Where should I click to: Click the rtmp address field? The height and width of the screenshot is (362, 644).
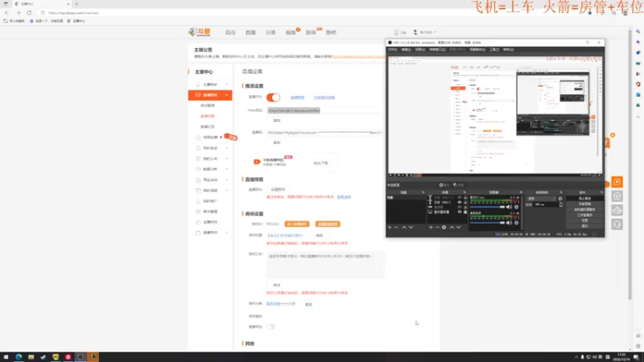point(324,110)
